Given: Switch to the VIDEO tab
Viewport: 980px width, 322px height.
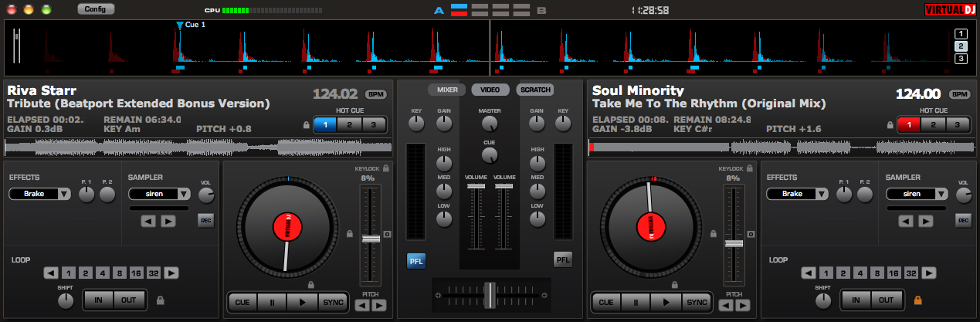Looking at the screenshot, I should point(490,90).
